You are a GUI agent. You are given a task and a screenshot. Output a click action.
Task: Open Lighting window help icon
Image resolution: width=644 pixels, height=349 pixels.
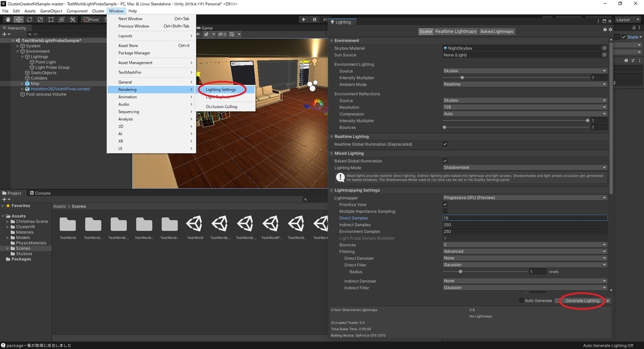click(604, 30)
